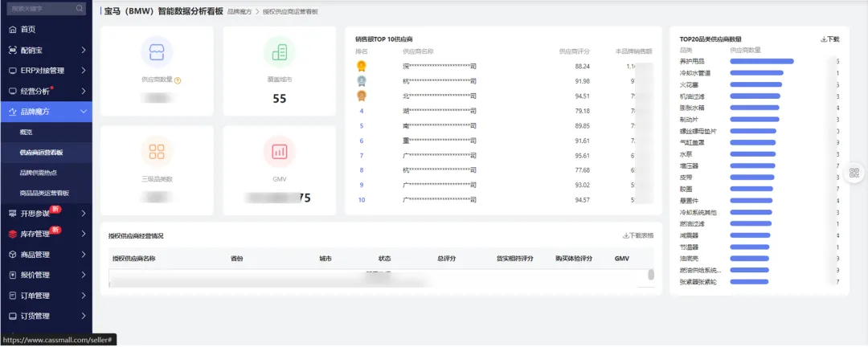Expand the 开思参谋 menu arrow

click(83, 214)
